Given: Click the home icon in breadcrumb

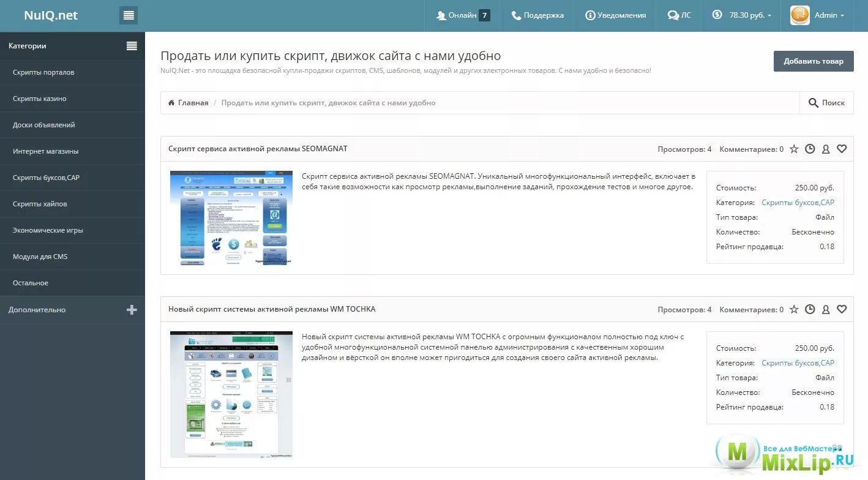Looking at the screenshot, I should 171,103.
